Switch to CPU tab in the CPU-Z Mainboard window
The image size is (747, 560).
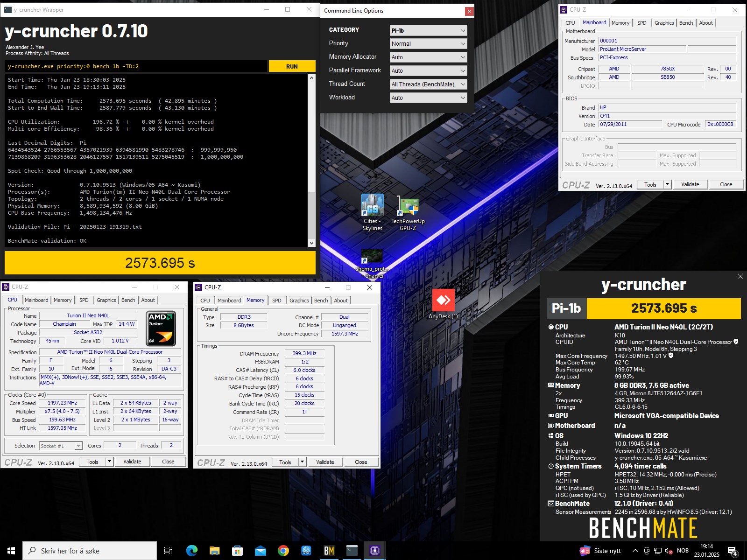click(x=570, y=23)
